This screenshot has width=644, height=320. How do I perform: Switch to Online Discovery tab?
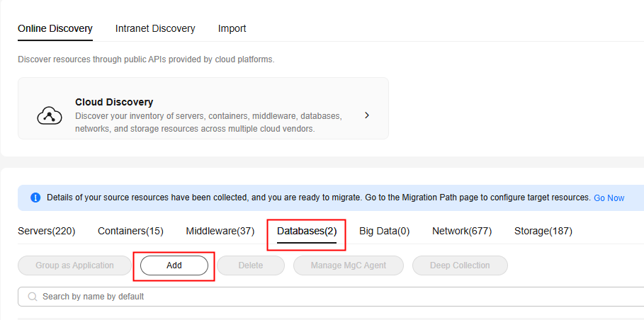point(55,29)
